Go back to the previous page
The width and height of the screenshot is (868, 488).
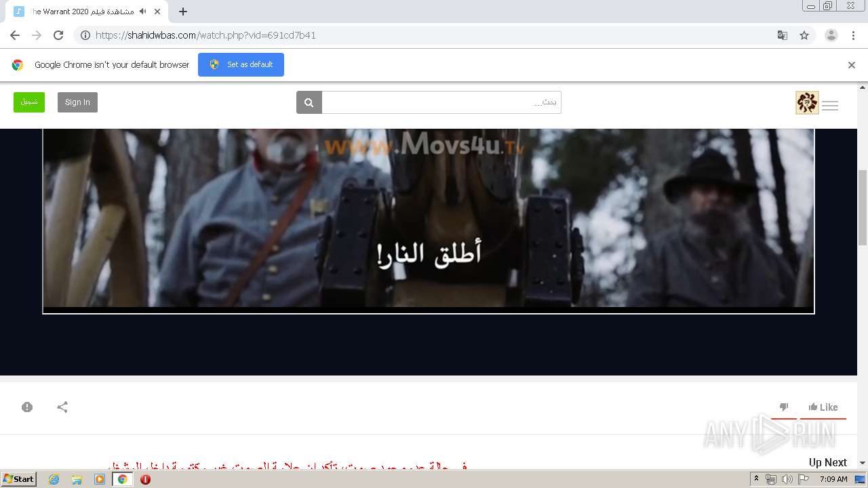click(15, 35)
